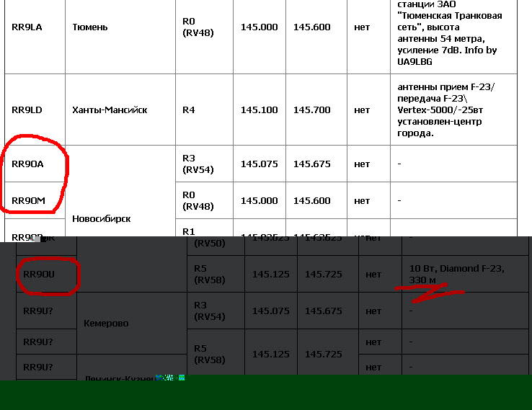The image size is (532, 410).
Task: Select the RR9LD callsign cell
Action: pyautogui.click(x=27, y=110)
